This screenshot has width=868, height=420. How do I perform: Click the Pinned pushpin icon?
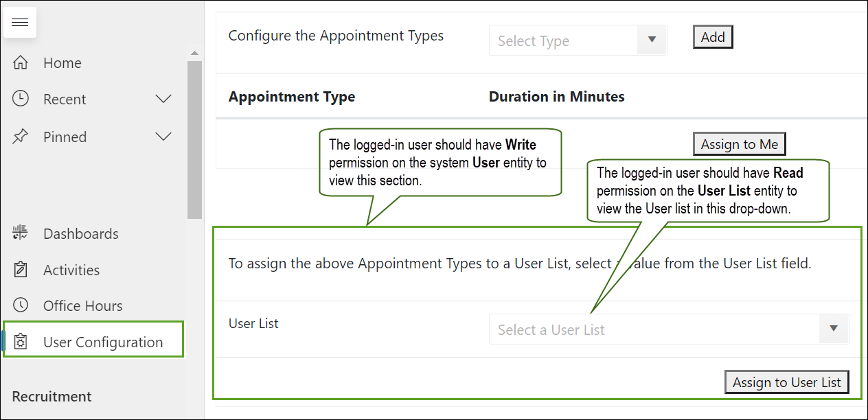21,137
